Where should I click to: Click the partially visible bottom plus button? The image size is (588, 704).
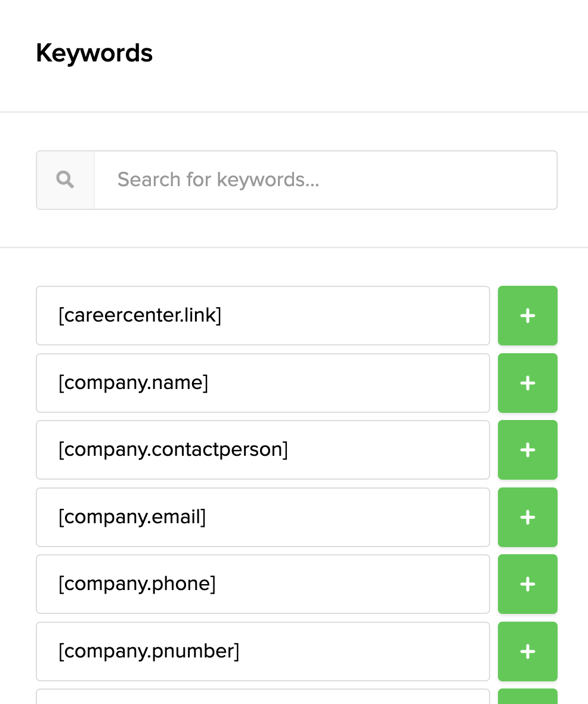coord(527,697)
